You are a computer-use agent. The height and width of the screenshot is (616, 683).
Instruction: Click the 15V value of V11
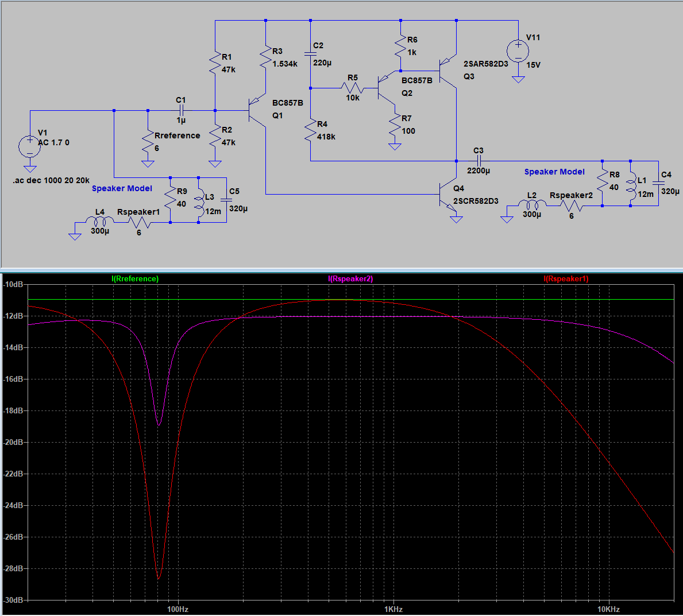tap(533, 65)
